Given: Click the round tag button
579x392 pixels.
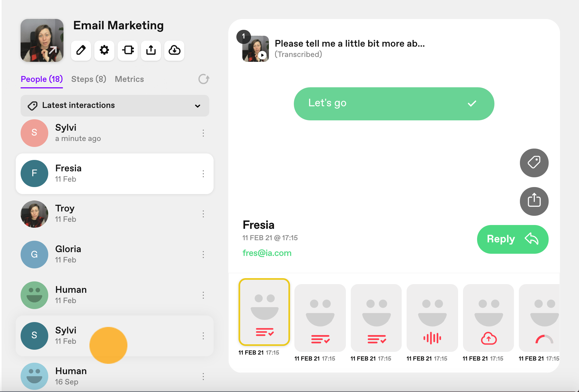Looking at the screenshot, I should click(x=534, y=163).
